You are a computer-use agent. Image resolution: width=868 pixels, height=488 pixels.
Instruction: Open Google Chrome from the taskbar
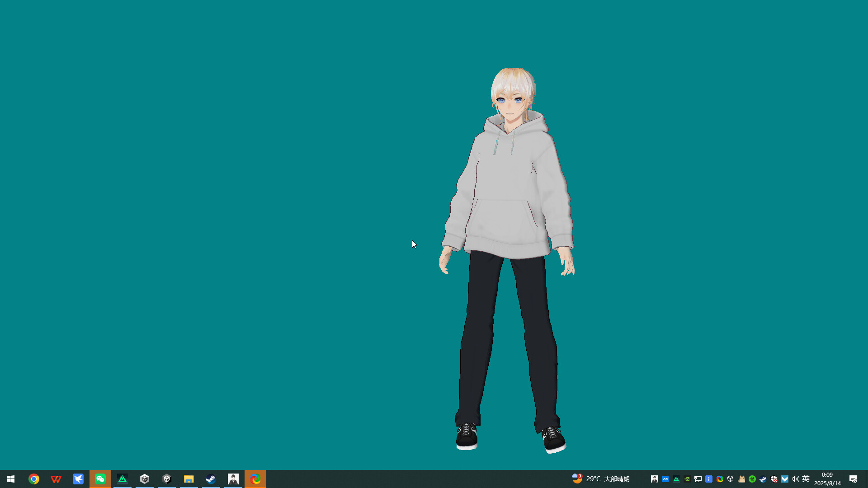coord(34,479)
